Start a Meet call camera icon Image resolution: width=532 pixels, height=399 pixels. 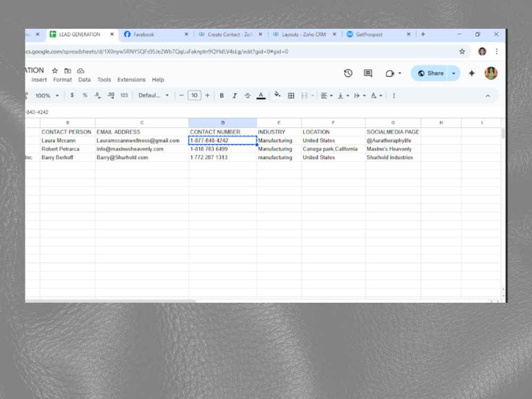pos(390,73)
